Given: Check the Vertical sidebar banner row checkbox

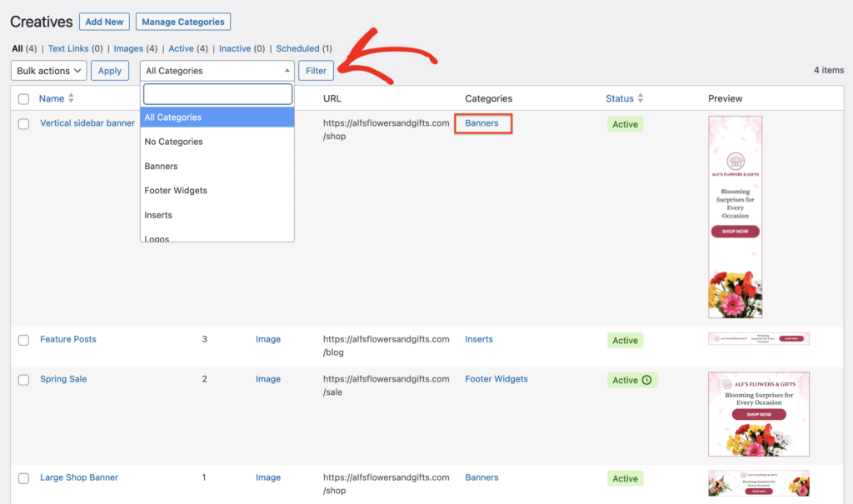Looking at the screenshot, I should coord(23,124).
